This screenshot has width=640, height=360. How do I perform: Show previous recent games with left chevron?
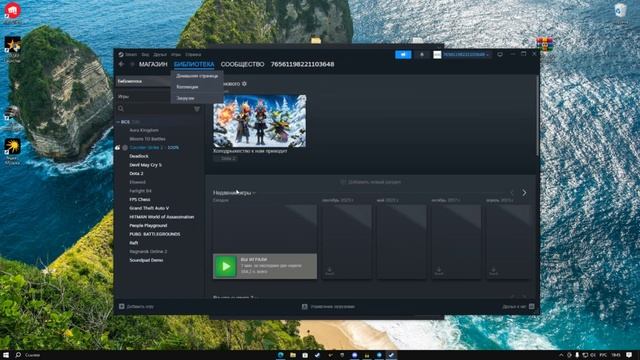(x=512, y=193)
